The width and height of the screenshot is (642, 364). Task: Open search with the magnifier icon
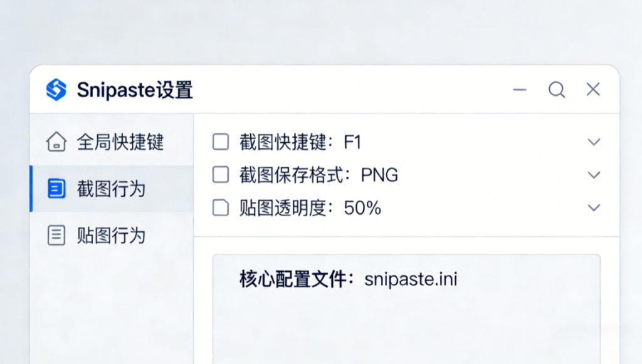coord(556,90)
